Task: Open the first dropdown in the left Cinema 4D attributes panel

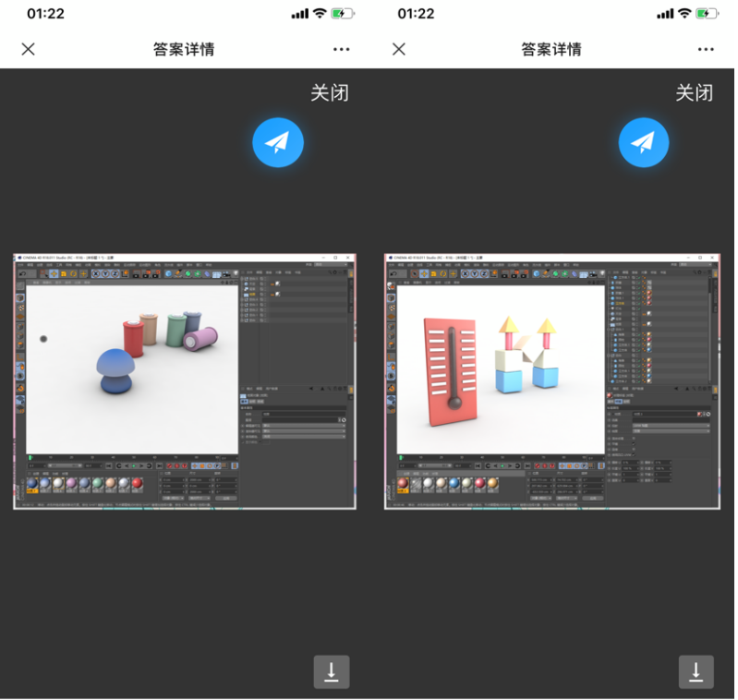Action: point(303,426)
